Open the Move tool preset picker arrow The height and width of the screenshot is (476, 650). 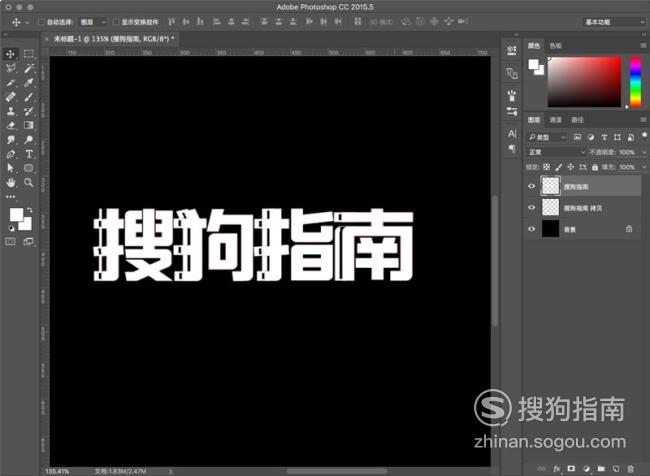[27, 22]
